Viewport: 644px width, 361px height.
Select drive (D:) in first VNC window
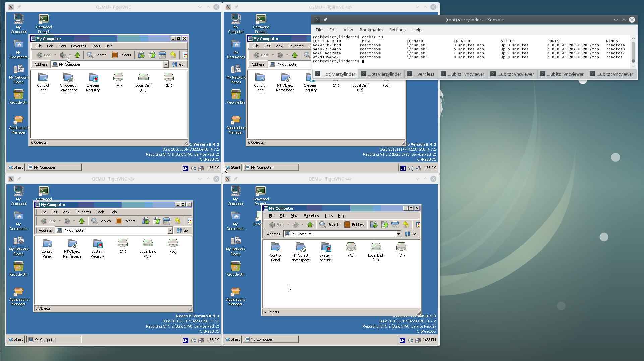pyautogui.click(x=169, y=80)
